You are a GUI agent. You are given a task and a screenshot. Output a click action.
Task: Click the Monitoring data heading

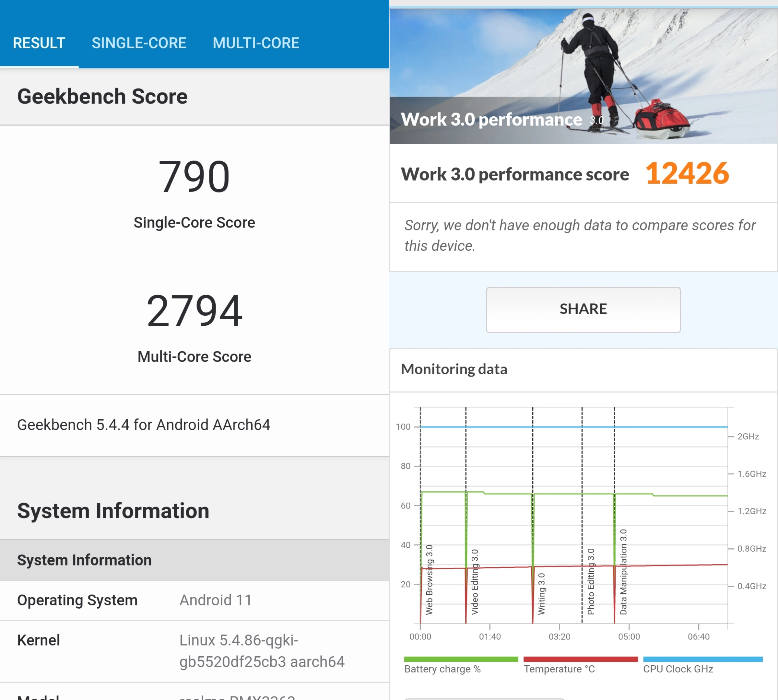[x=454, y=369]
